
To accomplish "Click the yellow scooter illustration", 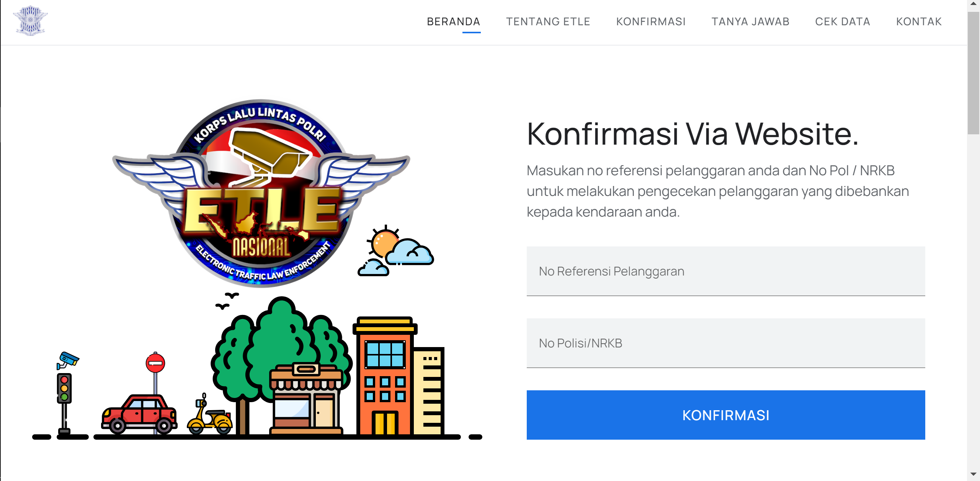I will pyautogui.click(x=209, y=414).
